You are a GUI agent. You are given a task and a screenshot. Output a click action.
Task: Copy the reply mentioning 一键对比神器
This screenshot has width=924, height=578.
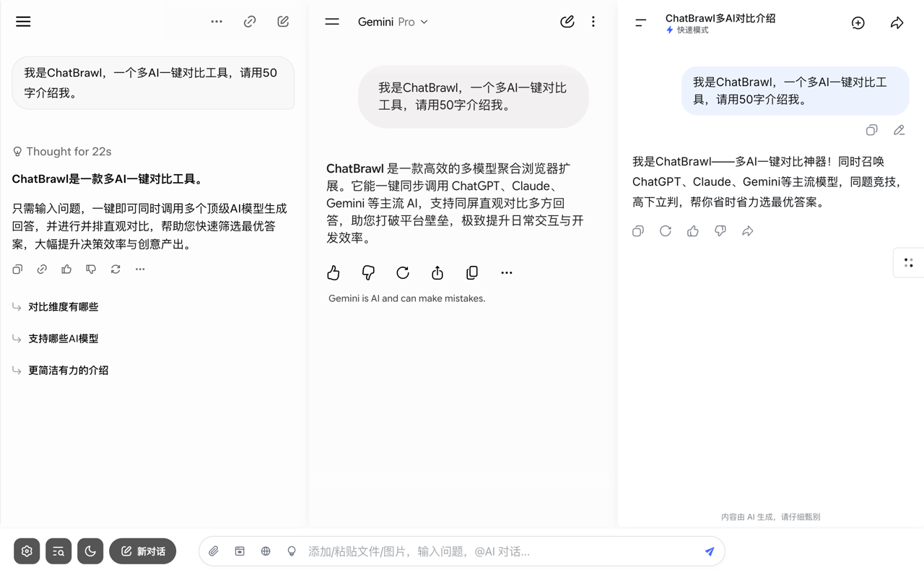pos(638,231)
